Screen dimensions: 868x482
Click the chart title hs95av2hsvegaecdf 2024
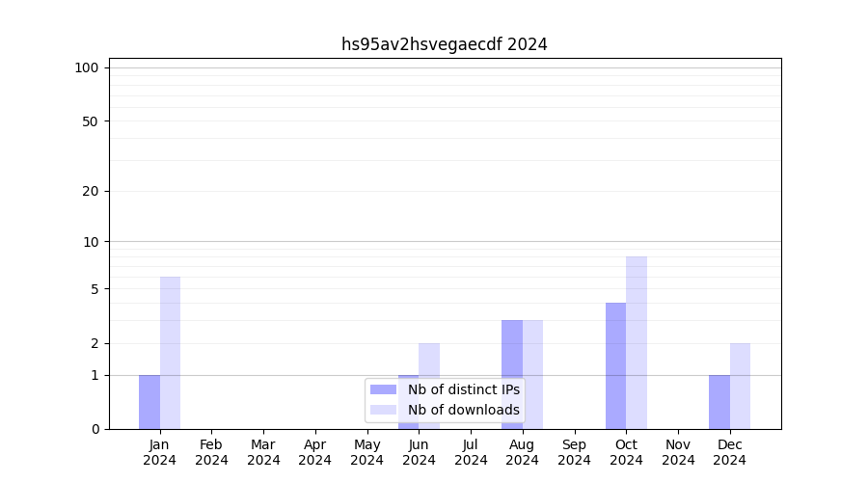tap(444, 44)
